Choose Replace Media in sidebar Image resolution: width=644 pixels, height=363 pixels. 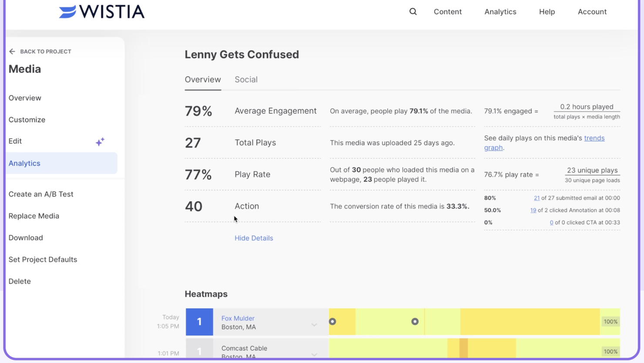coord(34,216)
